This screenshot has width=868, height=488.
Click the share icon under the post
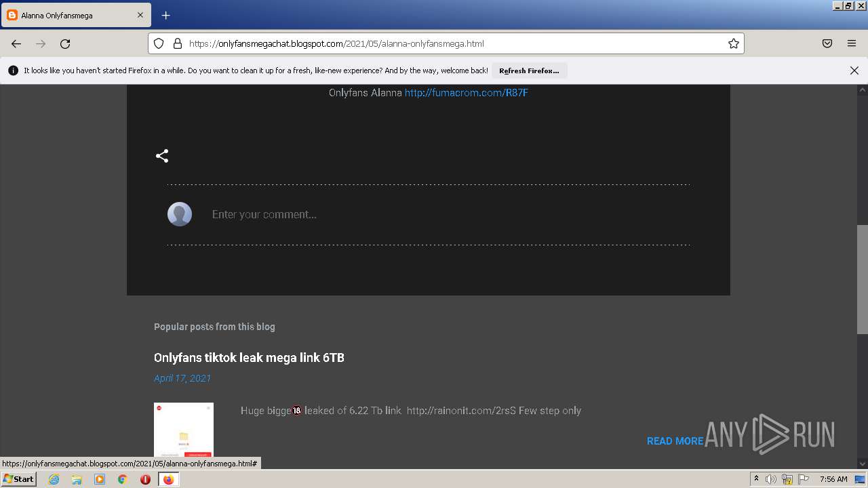tap(162, 156)
